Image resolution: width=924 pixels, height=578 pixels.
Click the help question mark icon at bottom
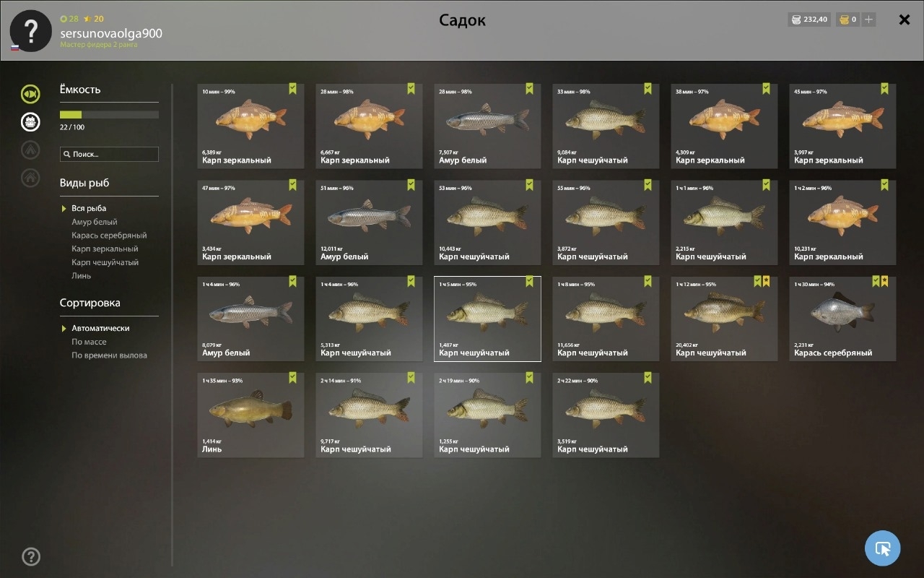click(x=31, y=556)
